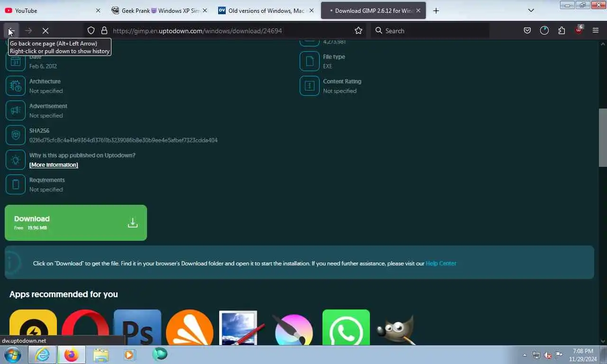Open the Opera recommended app
The image size is (607, 364).
tap(85, 328)
